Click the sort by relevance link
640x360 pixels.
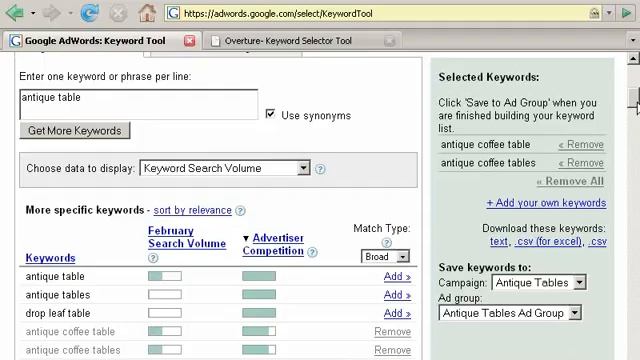(x=193, y=210)
